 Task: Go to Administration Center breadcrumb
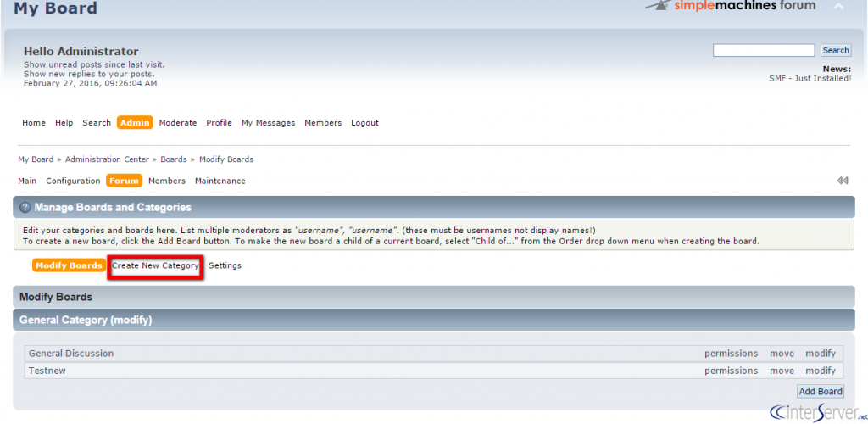point(107,159)
